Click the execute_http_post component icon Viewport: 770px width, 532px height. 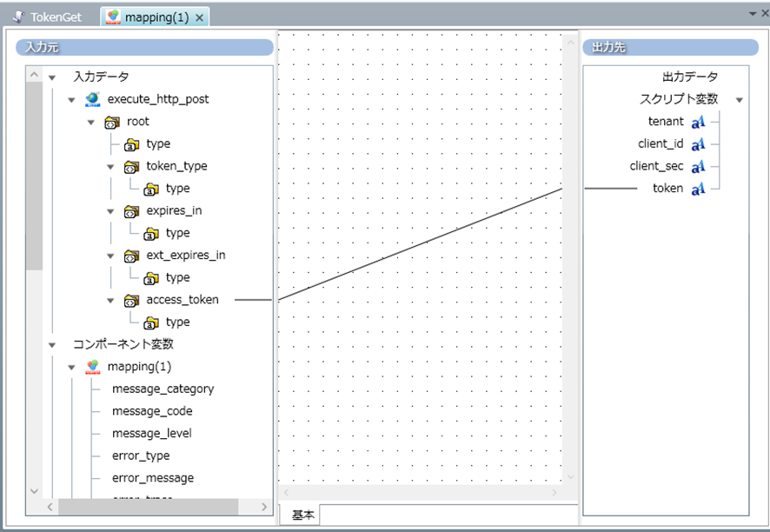pyautogui.click(x=93, y=99)
